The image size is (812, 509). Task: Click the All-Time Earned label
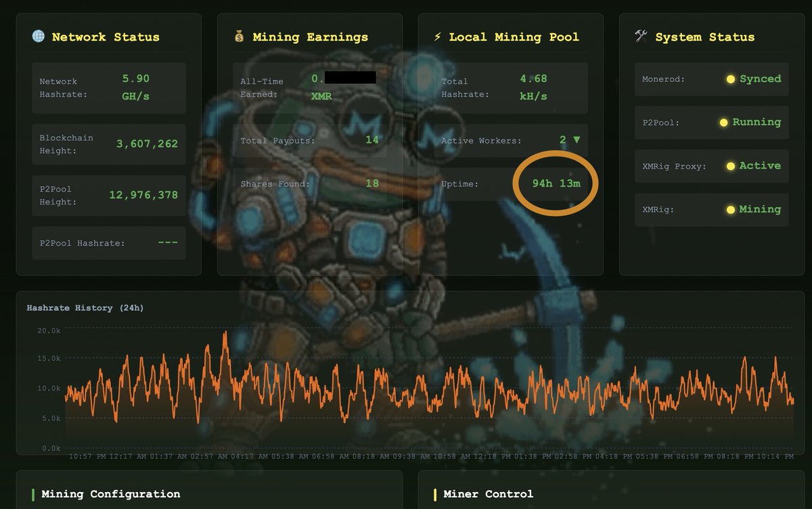coord(262,88)
